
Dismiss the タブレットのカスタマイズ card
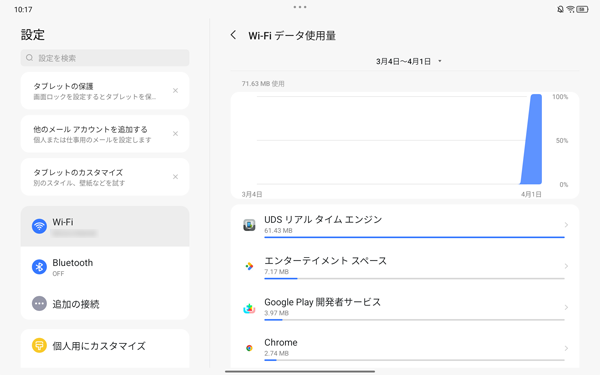175,177
